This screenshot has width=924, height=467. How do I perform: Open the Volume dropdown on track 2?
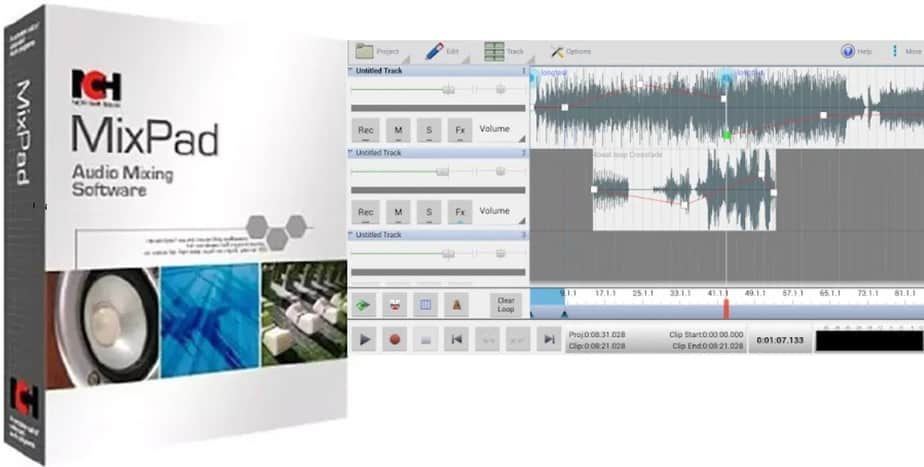[x=501, y=212]
